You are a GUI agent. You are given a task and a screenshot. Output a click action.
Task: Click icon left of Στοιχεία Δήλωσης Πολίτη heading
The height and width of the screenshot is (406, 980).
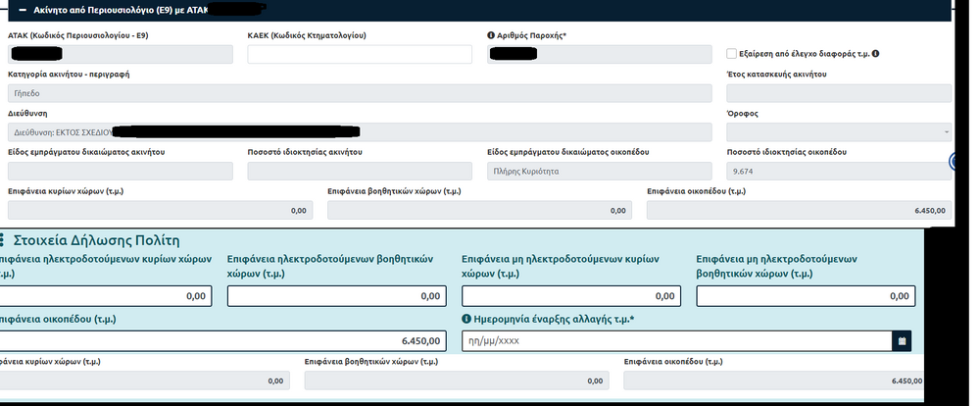click(x=4, y=239)
